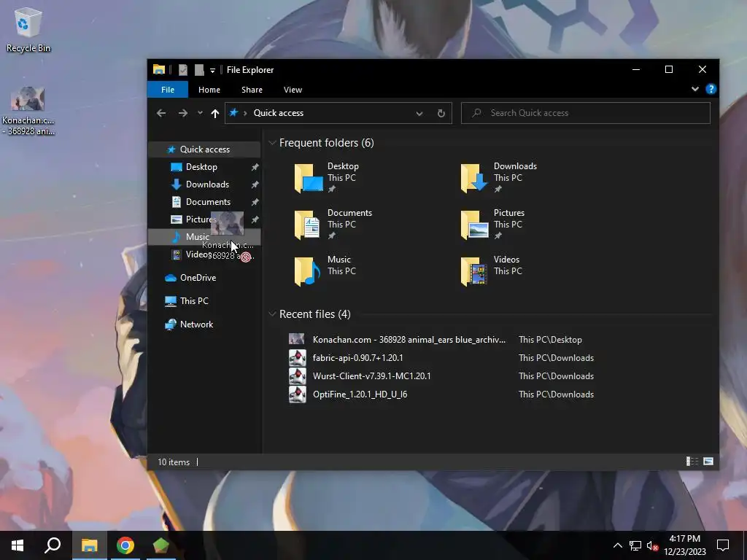Switch to Details view in status bar
The image size is (747, 560).
(x=692, y=462)
